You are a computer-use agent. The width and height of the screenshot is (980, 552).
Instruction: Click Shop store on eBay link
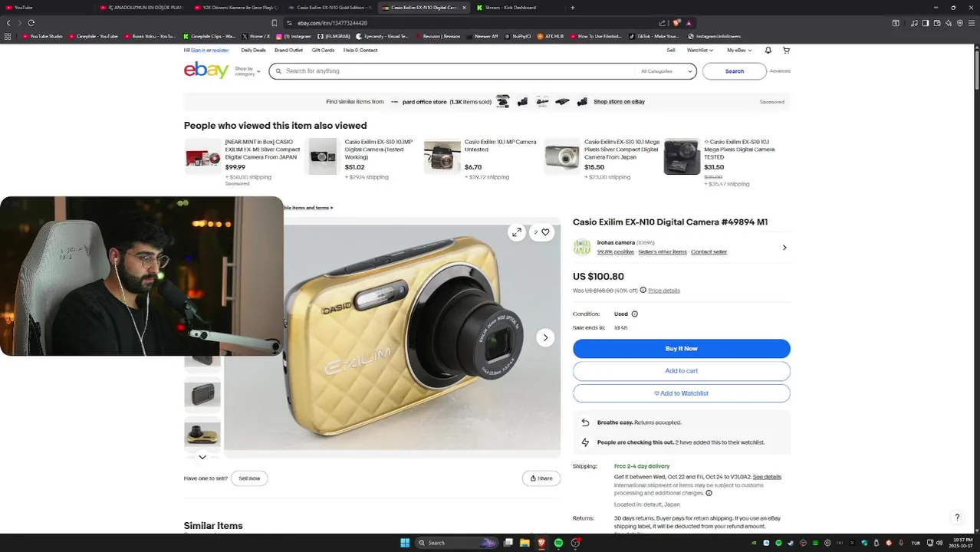(x=619, y=102)
